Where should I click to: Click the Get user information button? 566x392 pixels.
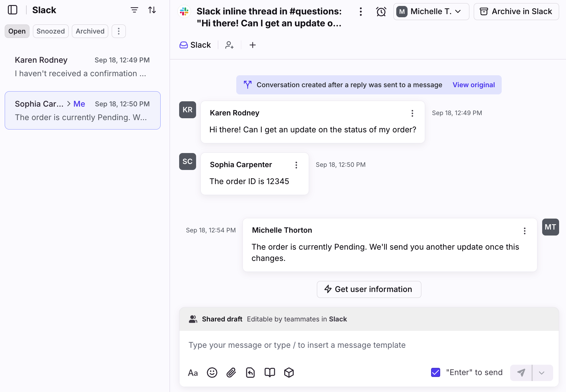[x=369, y=289]
